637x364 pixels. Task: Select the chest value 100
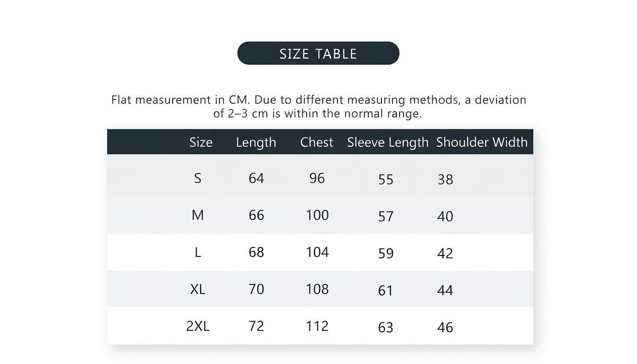(x=317, y=215)
